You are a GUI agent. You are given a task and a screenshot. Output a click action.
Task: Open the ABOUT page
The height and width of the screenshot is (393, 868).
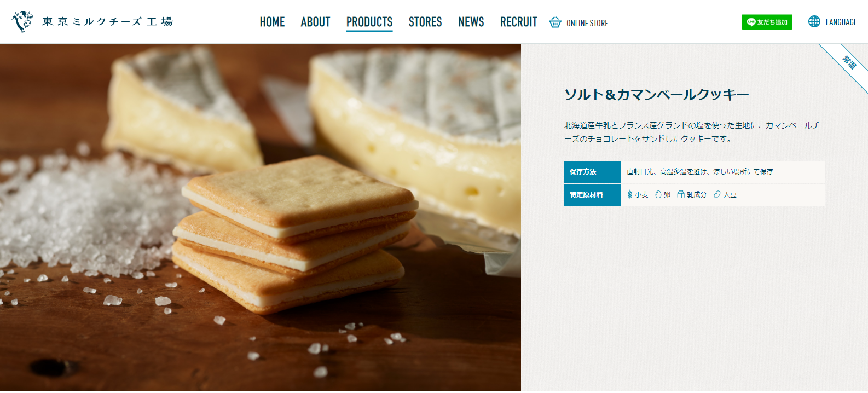pos(315,22)
